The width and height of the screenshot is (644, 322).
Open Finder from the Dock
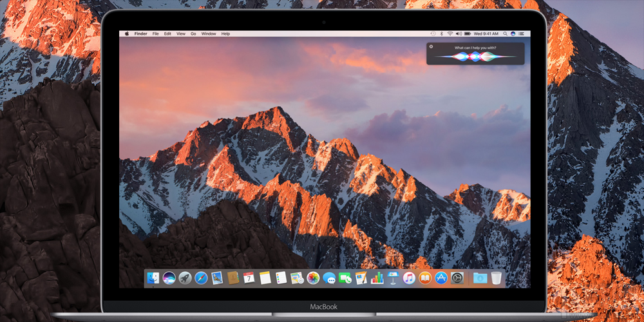pos(153,278)
